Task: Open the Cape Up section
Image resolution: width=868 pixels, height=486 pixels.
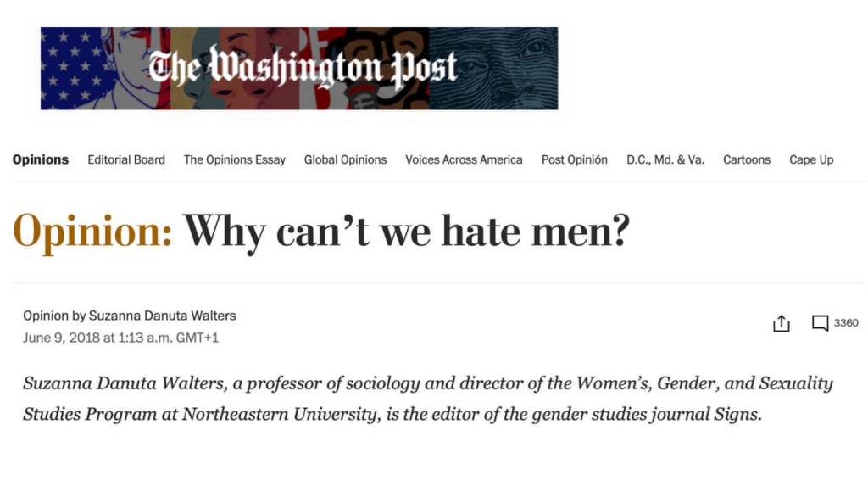Action: click(x=811, y=159)
